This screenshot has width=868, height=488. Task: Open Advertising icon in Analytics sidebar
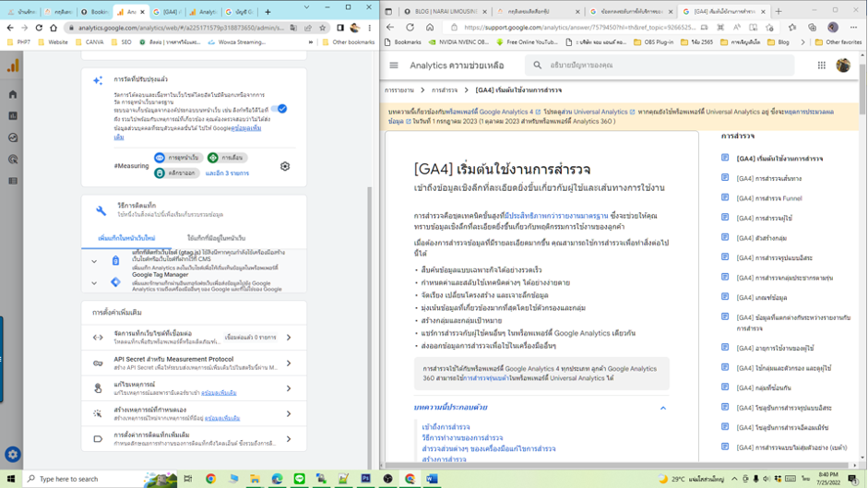[x=13, y=159]
